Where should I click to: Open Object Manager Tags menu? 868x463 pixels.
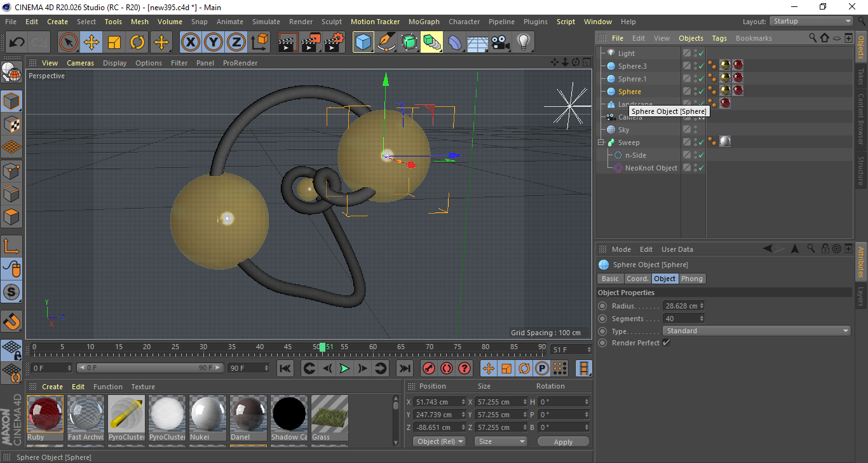click(719, 38)
